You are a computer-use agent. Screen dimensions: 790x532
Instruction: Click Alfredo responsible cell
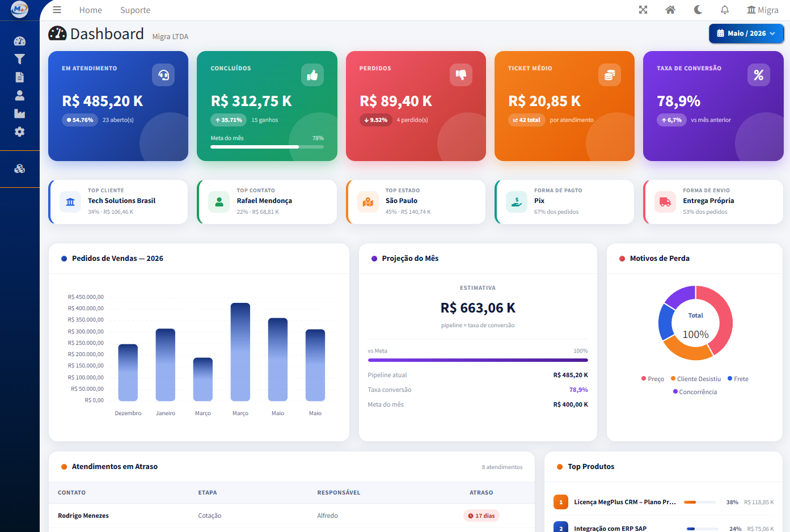(328, 516)
